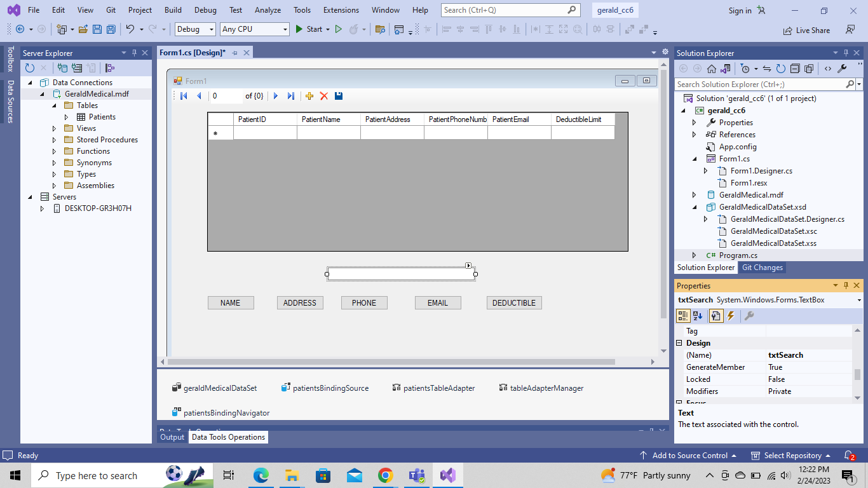
Task: Expand the Form1.cs node in Solution Explorer
Action: pyautogui.click(x=694, y=158)
